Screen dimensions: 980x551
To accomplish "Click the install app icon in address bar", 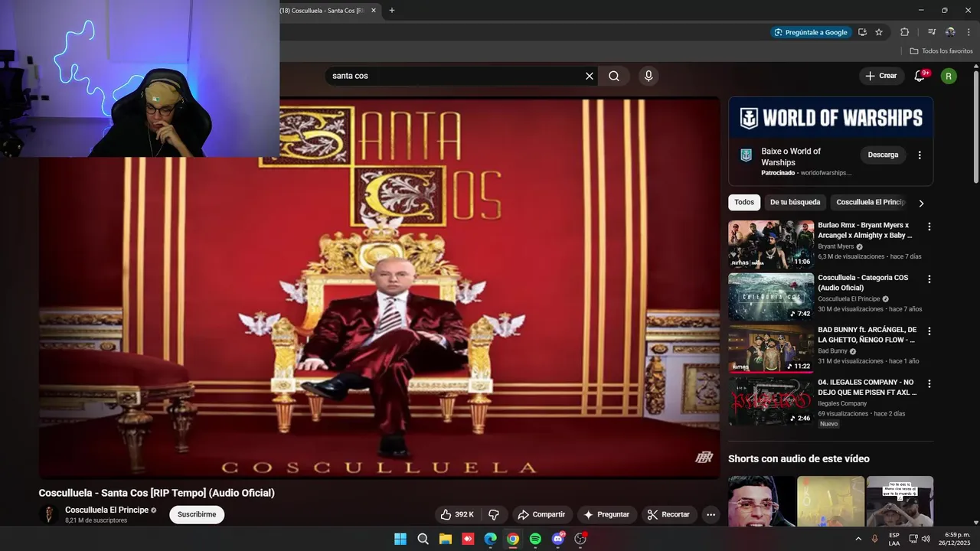I will tap(862, 32).
